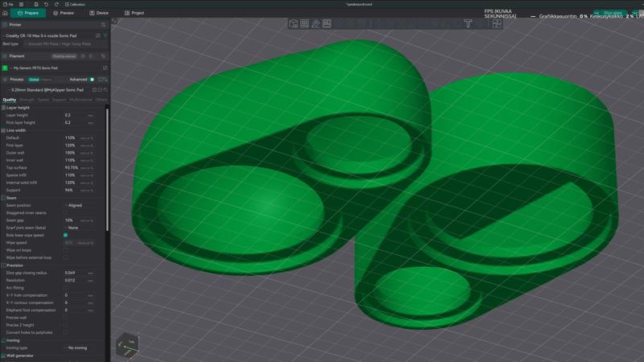Edit the Creality CR-10 printer preset
The height and width of the screenshot is (362, 644).
tap(97, 35)
